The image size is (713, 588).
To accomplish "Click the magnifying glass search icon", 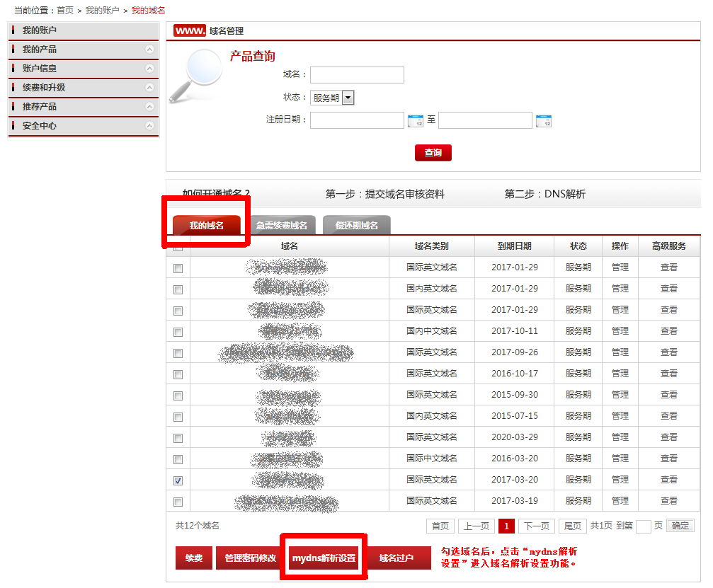I will (x=194, y=76).
